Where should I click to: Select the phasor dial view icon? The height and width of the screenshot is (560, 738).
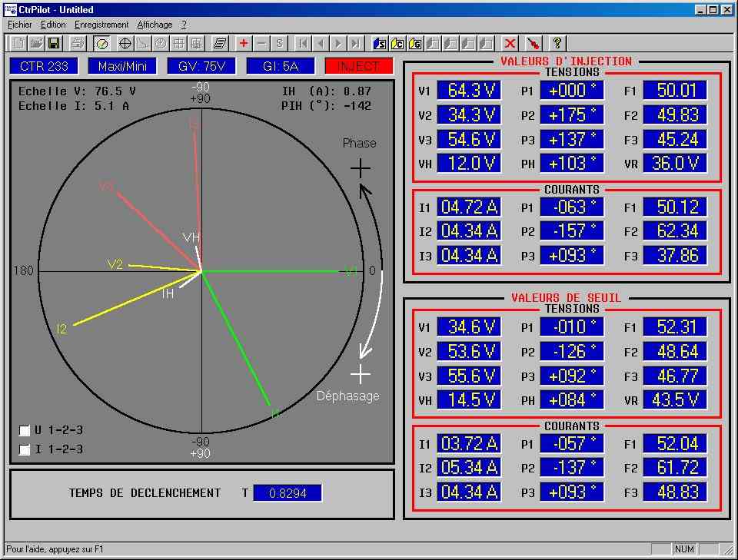coord(101,44)
